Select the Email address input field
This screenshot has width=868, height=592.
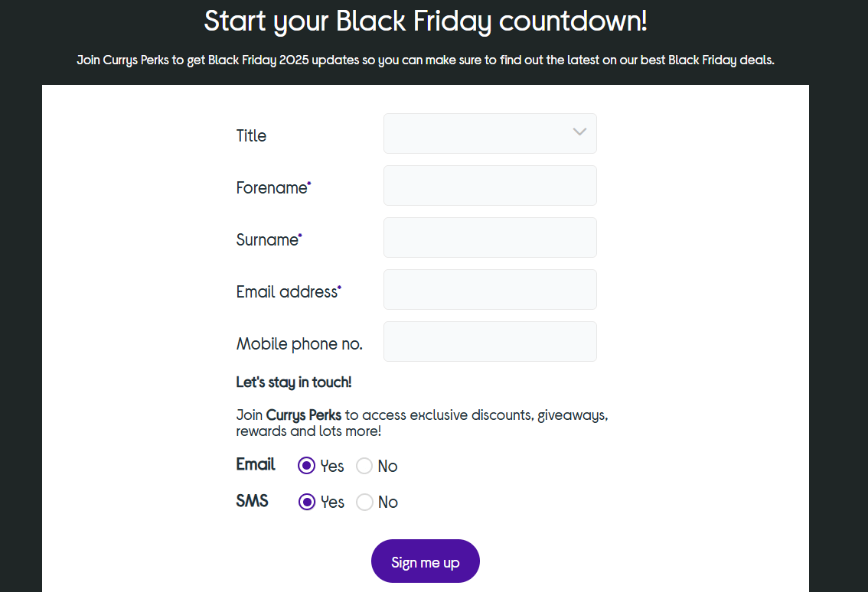(490, 289)
